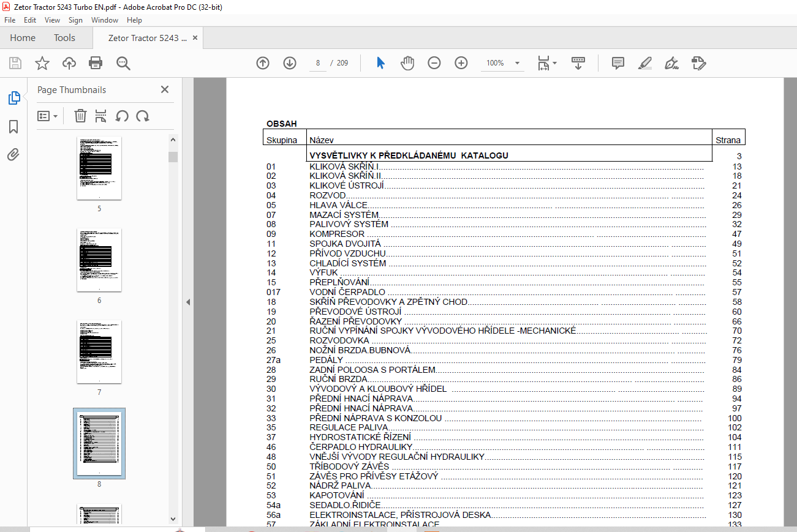Image resolution: width=797 pixels, height=532 pixels.
Task: Open the View menu
Action: [x=52, y=20]
